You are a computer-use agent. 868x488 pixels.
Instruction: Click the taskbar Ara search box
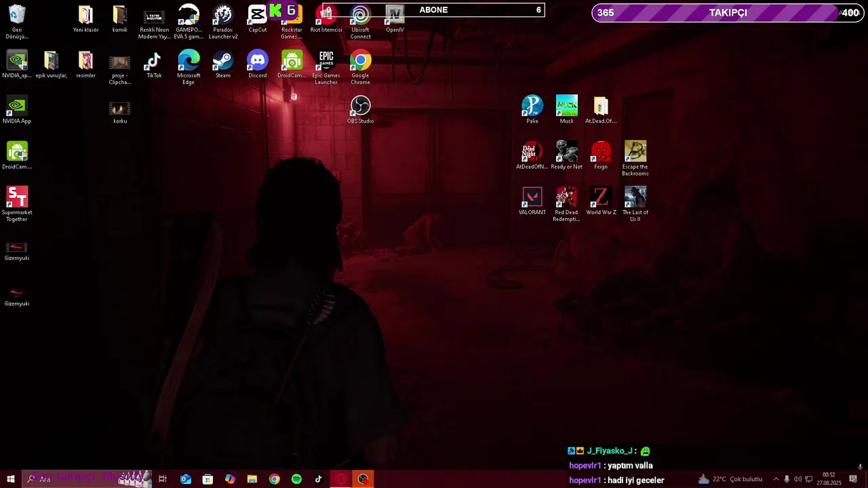(x=86, y=479)
